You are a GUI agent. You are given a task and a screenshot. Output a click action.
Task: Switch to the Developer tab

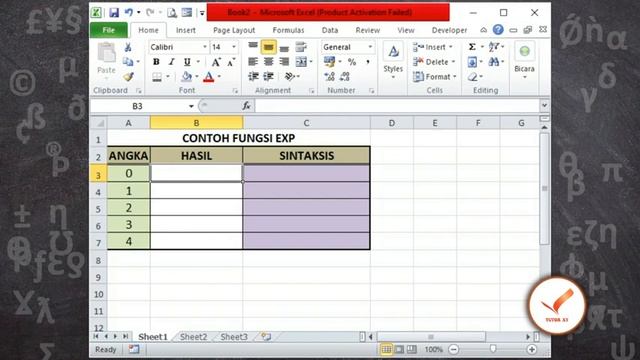point(449,30)
